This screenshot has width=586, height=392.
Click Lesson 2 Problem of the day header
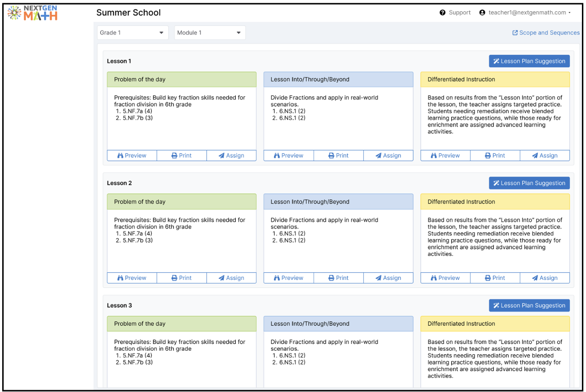pyautogui.click(x=181, y=202)
